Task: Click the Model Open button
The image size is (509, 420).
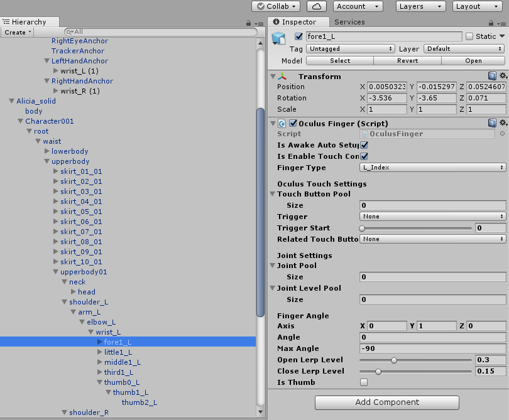Action: click(x=473, y=61)
